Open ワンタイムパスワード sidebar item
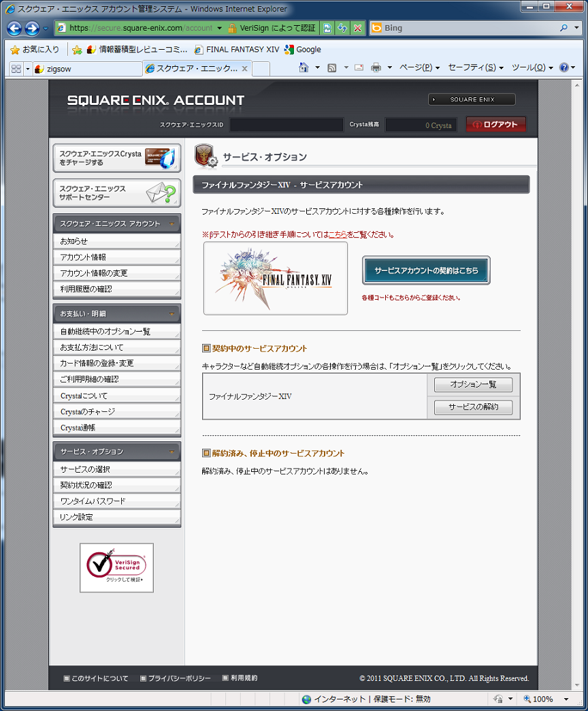 117,501
